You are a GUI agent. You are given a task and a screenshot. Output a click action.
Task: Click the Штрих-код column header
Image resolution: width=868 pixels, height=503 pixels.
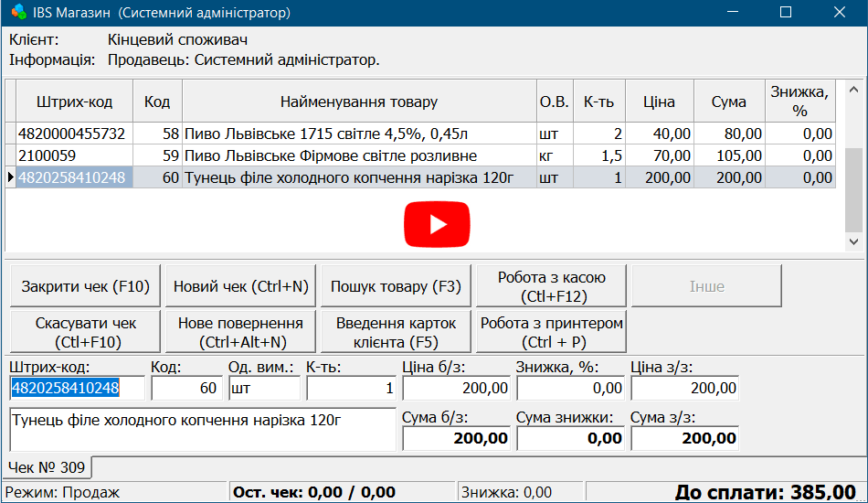pyautogui.click(x=74, y=102)
